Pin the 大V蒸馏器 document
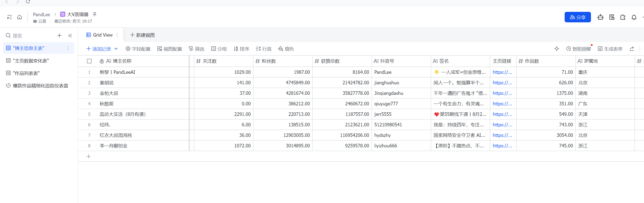Screen dimensions: 644x203 coord(95,14)
